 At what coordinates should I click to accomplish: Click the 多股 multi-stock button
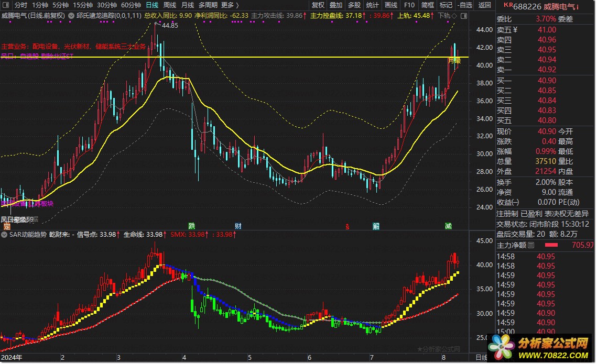tap(354, 5)
